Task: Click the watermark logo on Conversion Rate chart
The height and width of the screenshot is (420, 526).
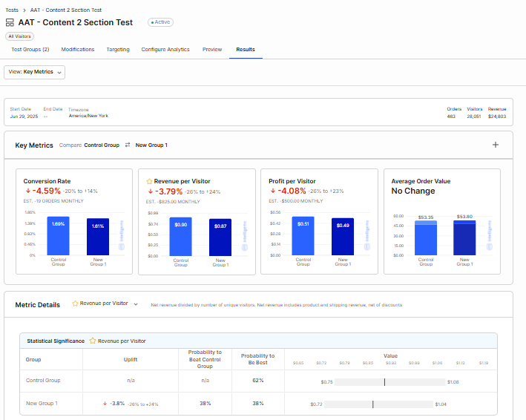Action: point(122,236)
